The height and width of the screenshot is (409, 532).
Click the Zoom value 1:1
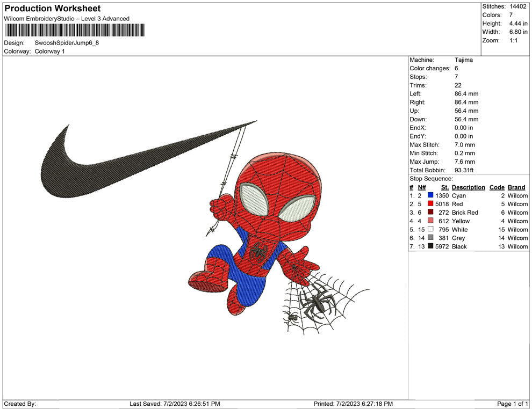click(x=513, y=40)
